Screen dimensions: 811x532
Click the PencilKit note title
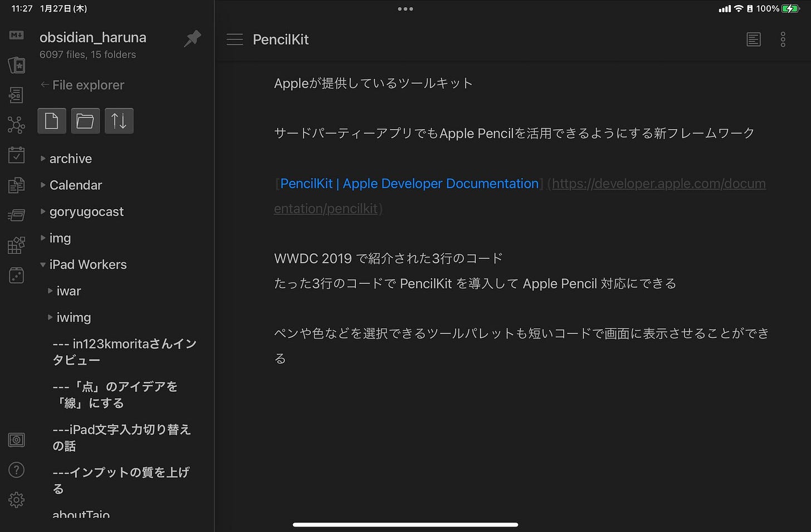pos(281,40)
